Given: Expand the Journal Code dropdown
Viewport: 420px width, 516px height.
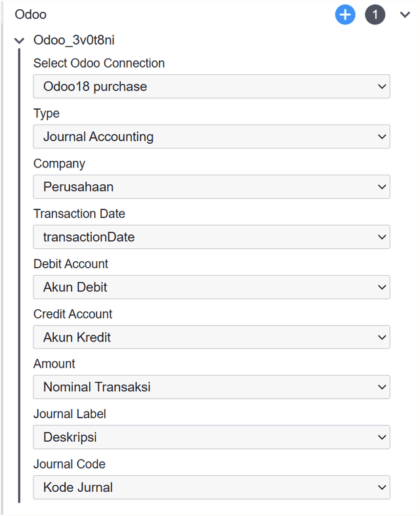Looking at the screenshot, I should (211, 487).
